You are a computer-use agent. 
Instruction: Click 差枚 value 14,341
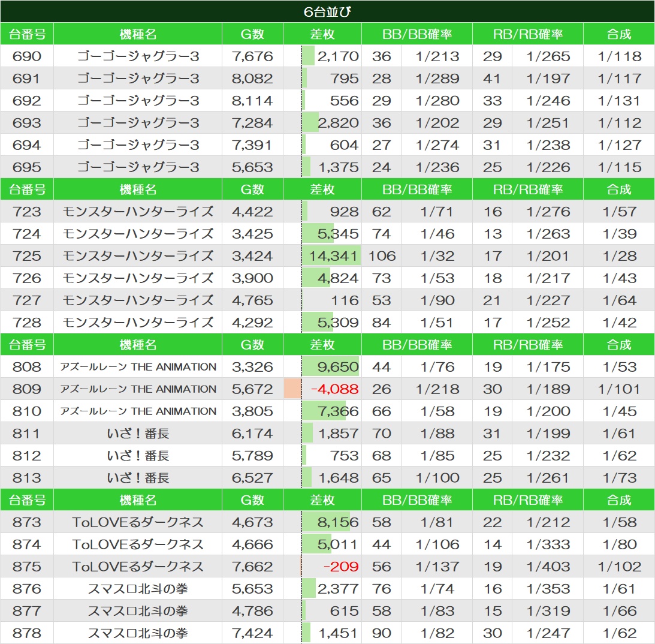coord(333,256)
